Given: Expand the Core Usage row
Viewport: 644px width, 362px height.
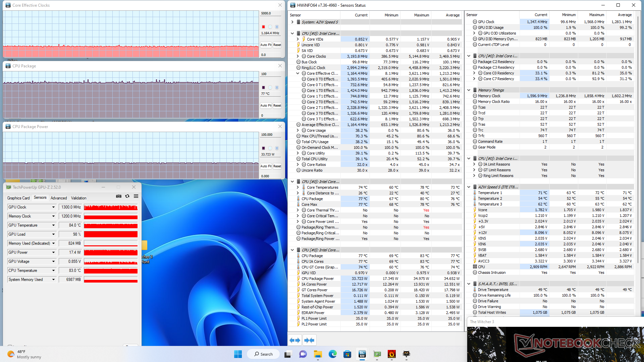Looking at the screenshot, I should click(298, 130).
